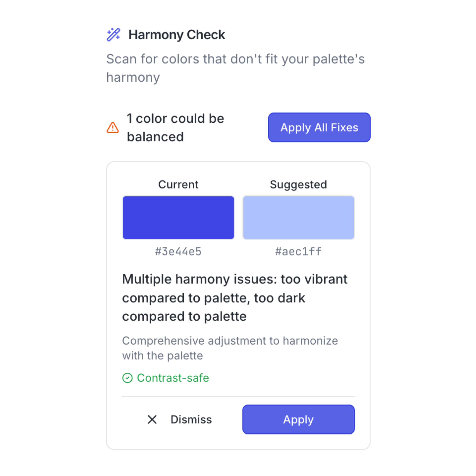
Task: Click the "Scan for colors" subtitle text
Action: tap(235, 68)
